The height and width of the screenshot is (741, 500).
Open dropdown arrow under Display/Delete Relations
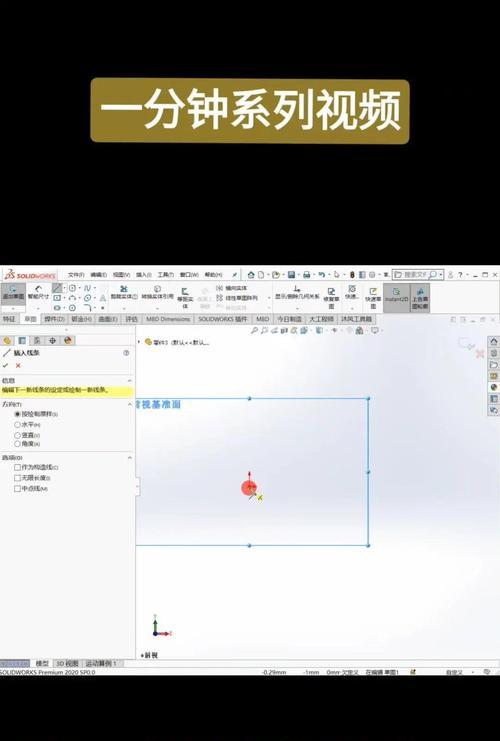coord(297,309)
